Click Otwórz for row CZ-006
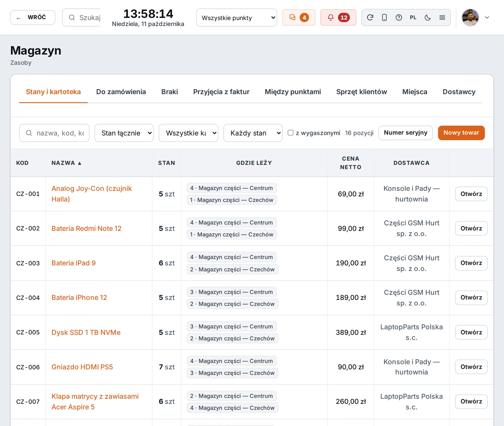This screenshot has width=504, height=426. click(471, 367)
